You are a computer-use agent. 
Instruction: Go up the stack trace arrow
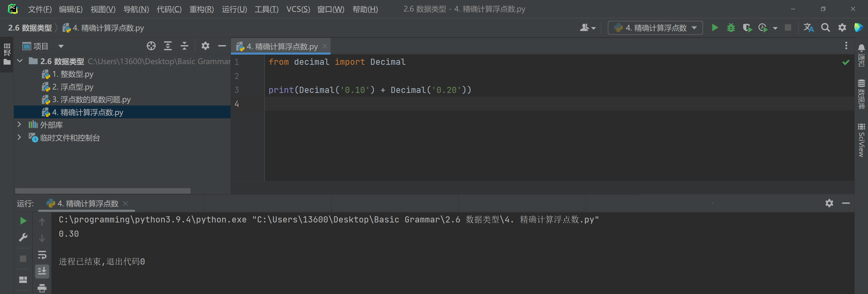pos(42,221)
